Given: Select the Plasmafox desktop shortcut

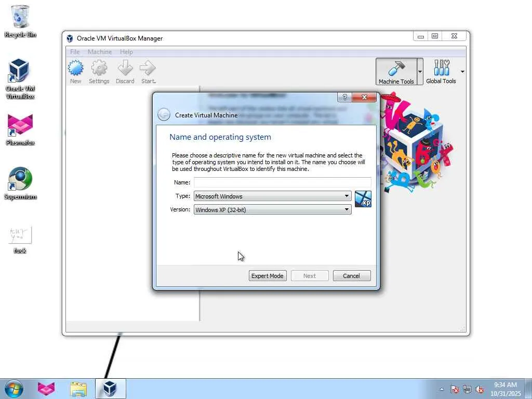Looking at the screenshot, I should coord(20,129).
